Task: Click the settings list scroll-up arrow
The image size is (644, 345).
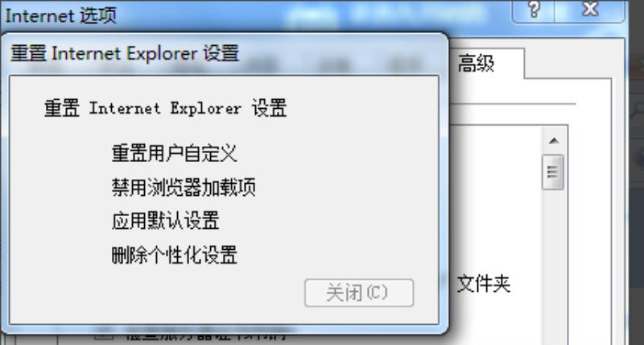Action: tap(553, 140)
